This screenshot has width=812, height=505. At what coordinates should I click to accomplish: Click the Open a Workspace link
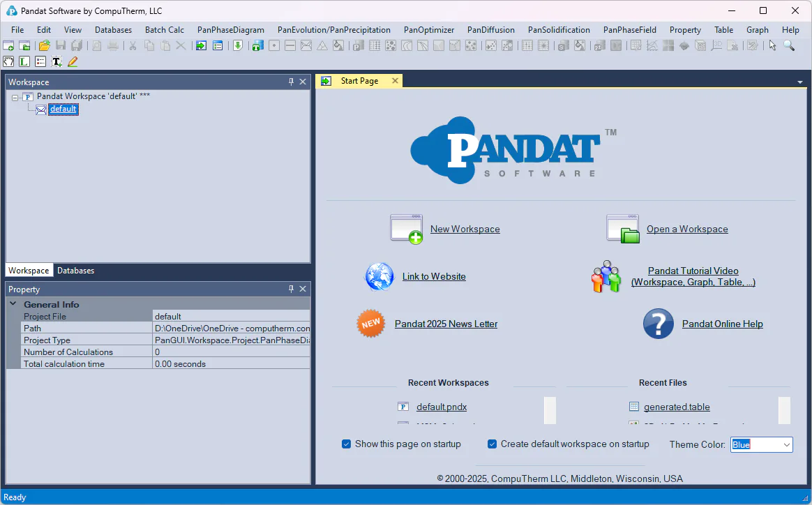click(x=687, y=229)
